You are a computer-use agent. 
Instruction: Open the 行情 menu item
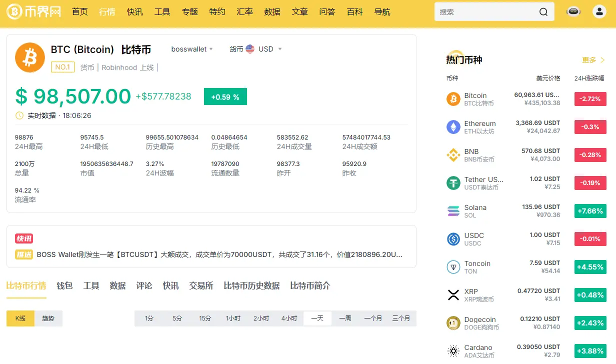pyautogui.click(x=107, y=11)
